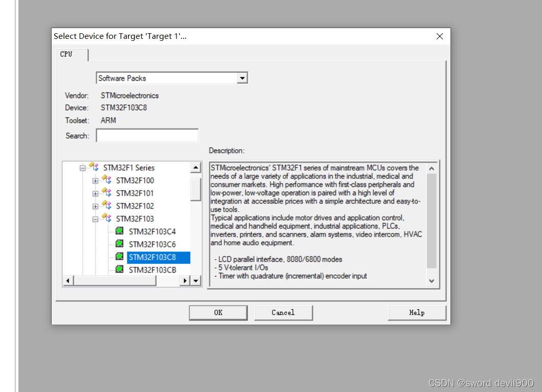Image resolution: width=542 pixels, height=392 pixels.
Task: Click device tree scroll up arrow
Action: [x=196, y=168]
